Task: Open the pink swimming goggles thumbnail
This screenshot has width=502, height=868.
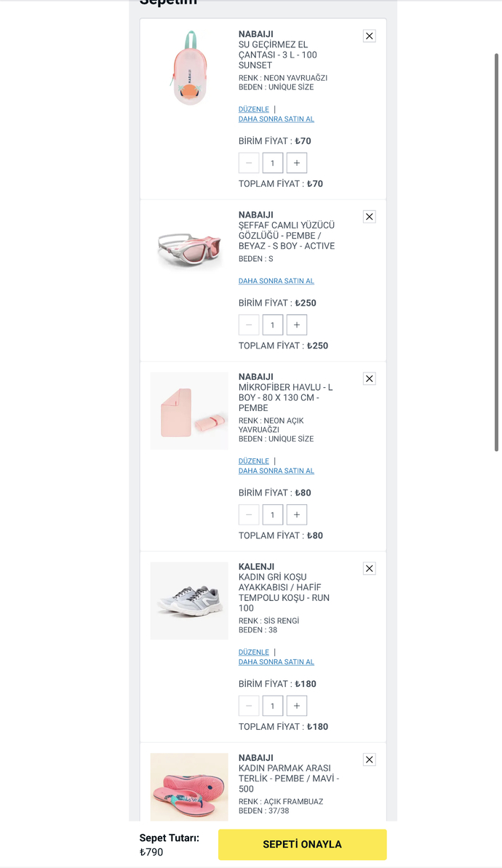Action: (x=189, y=249)
